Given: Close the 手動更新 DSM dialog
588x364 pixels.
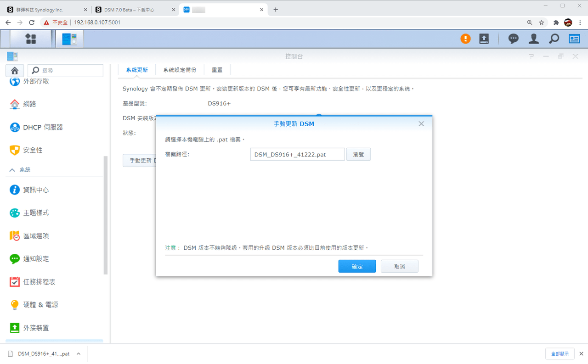Looking at the screenshot, I should (x=421, y=123).
